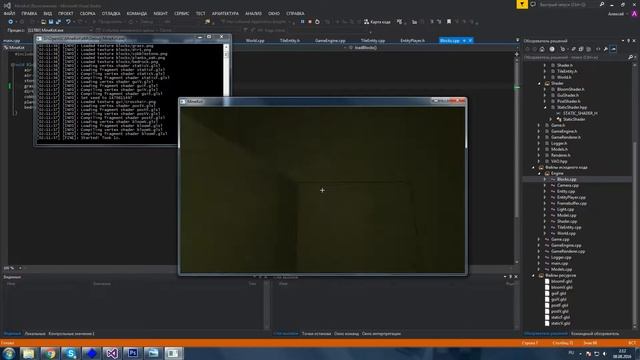Screen dimensions: 640x360
Task: Switch to the Локальные debug tab
Action: [35, 334]
